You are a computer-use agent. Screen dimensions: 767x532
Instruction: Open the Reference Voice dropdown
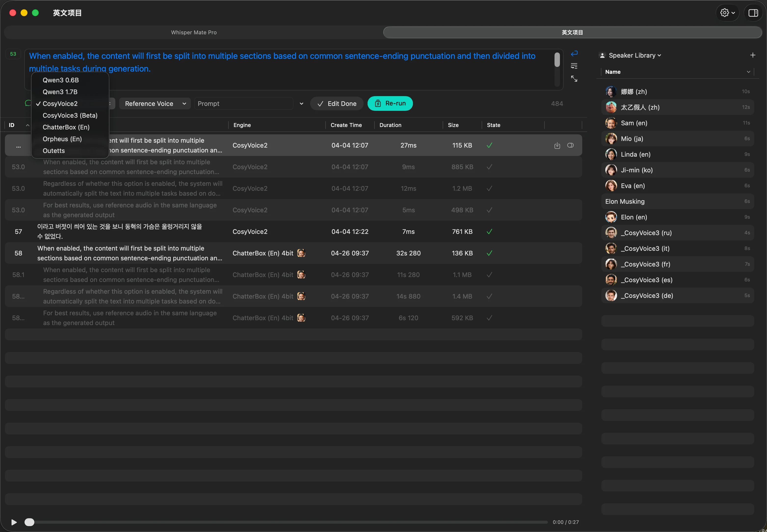pos(155,104)
